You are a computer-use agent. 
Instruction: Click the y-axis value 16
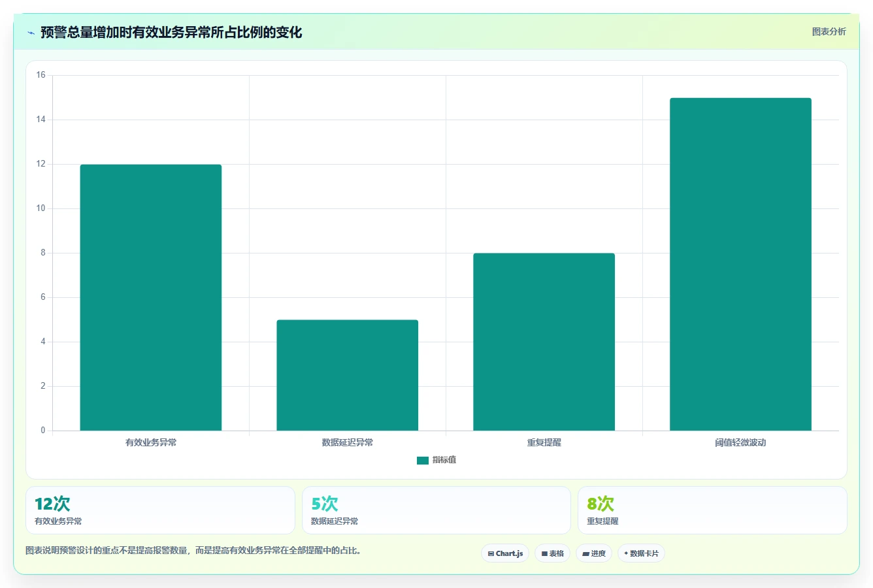pos(41,75)
